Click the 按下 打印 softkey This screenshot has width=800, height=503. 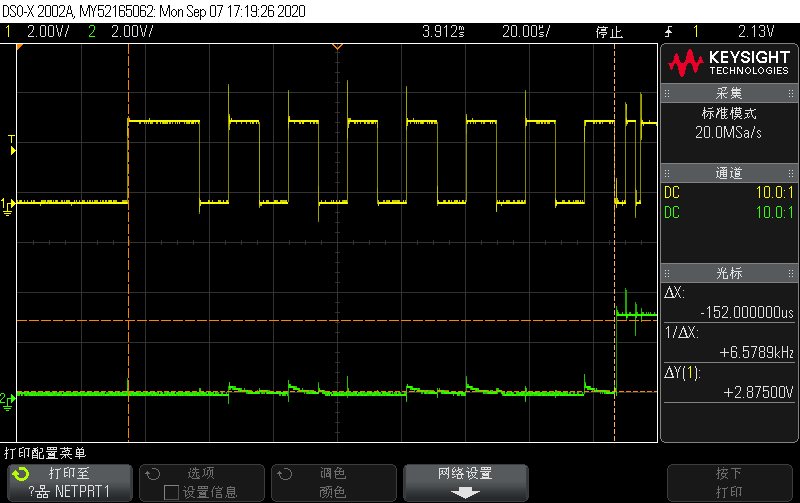click(x=729, y=483)
